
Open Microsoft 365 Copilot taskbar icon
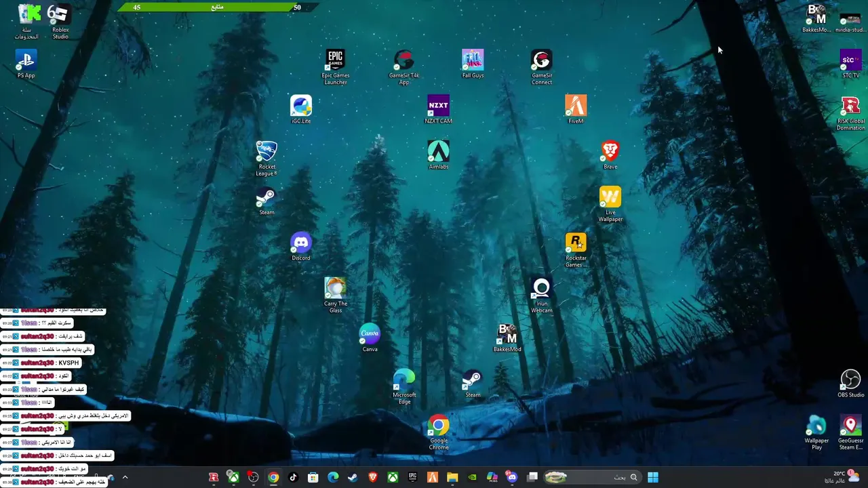coord(492,477)
